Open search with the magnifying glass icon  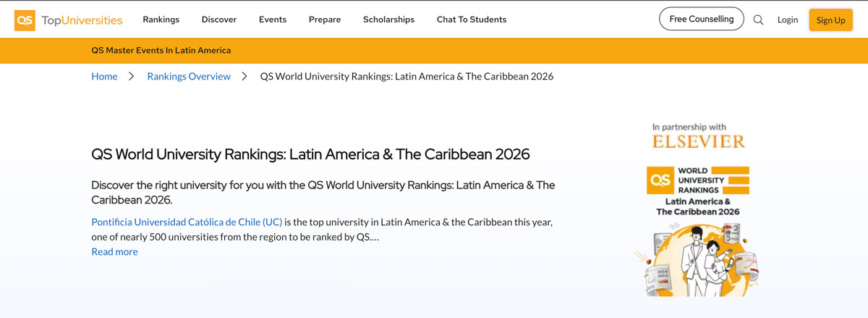click(x=758, y=20)
